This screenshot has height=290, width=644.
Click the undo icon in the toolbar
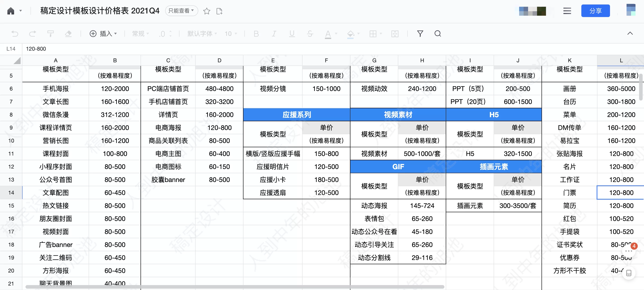coord(15,34)
